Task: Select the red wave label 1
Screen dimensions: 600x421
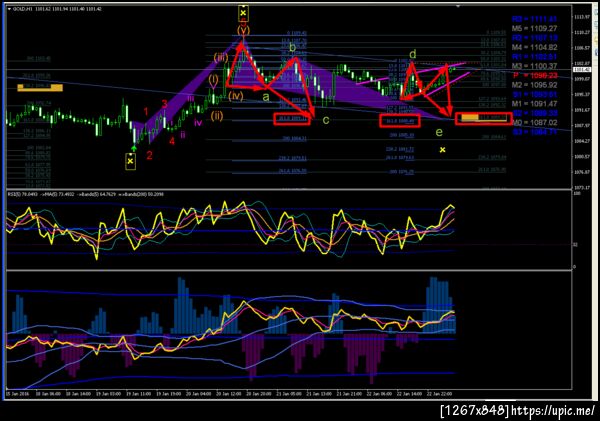Action: [146, 111]
